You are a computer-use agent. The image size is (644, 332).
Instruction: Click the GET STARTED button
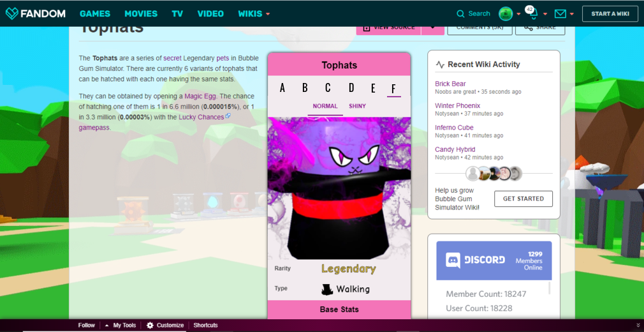523,199
